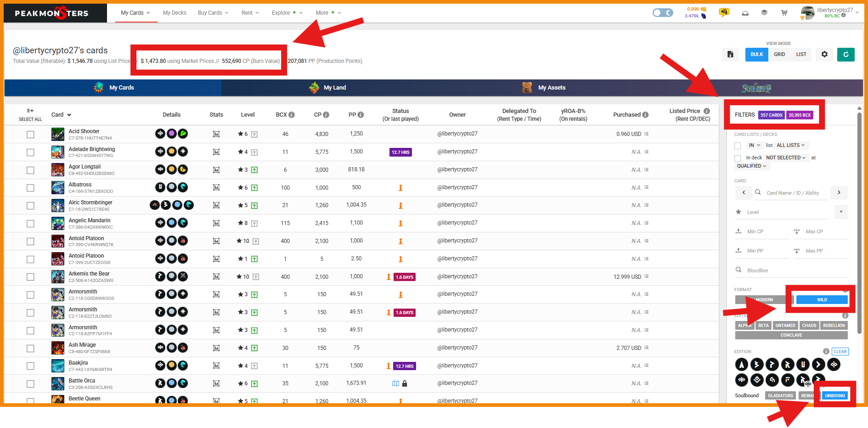Click green level-up arrow for Agor Longtail
Viewport: 868px width, 428px height.
coord(254,170)
